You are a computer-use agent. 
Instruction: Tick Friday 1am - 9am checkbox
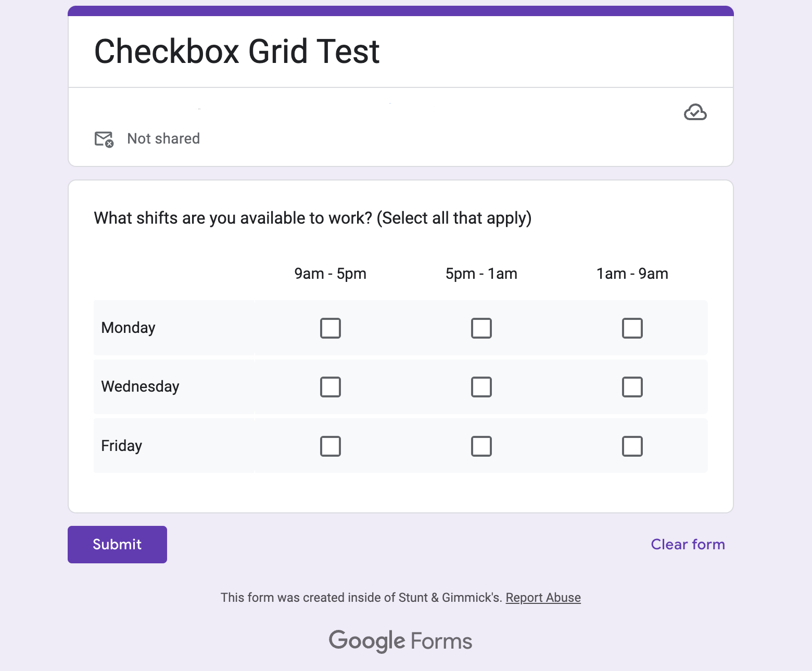point(632,446)
